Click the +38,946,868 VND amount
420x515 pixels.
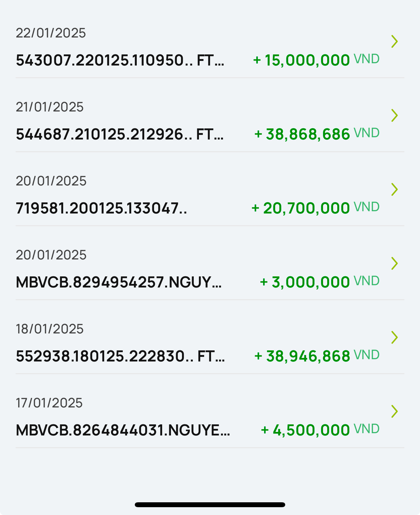point(316,356)
